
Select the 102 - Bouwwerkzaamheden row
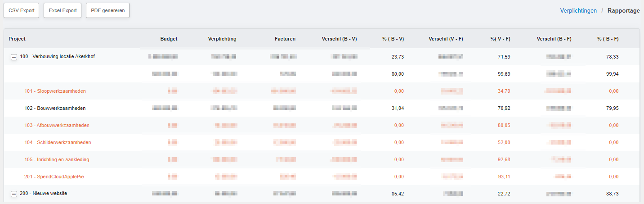click(55, 108)
